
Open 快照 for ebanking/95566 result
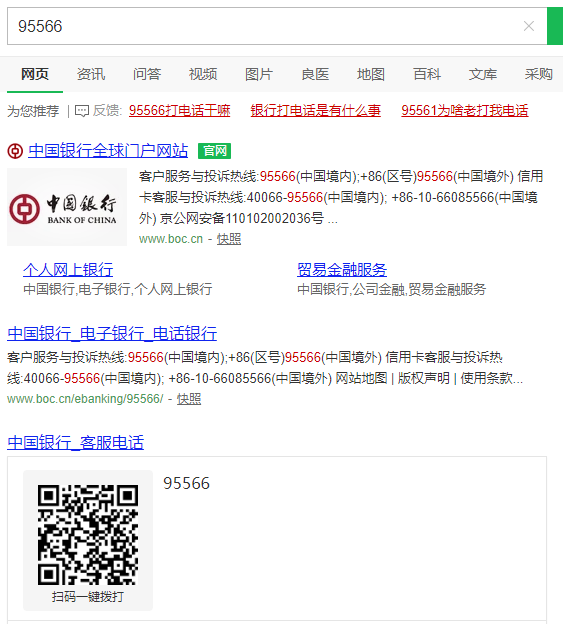[189, 399]
